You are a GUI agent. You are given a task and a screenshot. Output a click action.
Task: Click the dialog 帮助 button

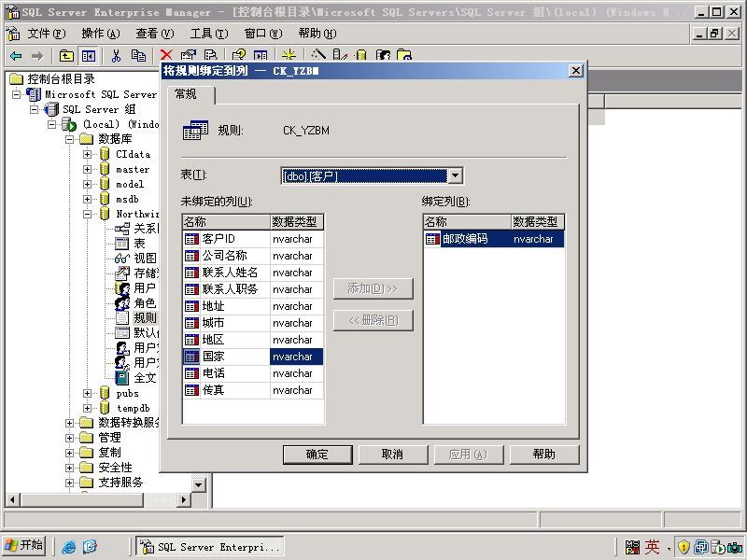click(544, 455)
